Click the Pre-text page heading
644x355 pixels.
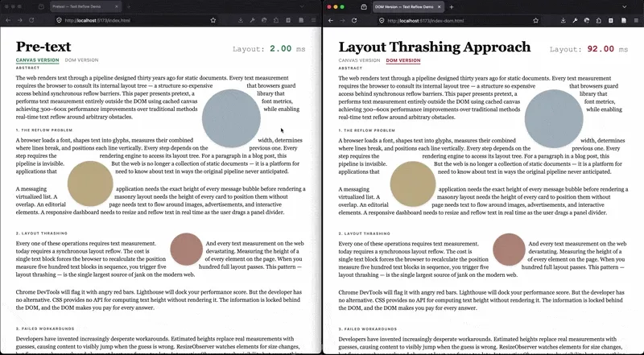click(x=43, y=47)
